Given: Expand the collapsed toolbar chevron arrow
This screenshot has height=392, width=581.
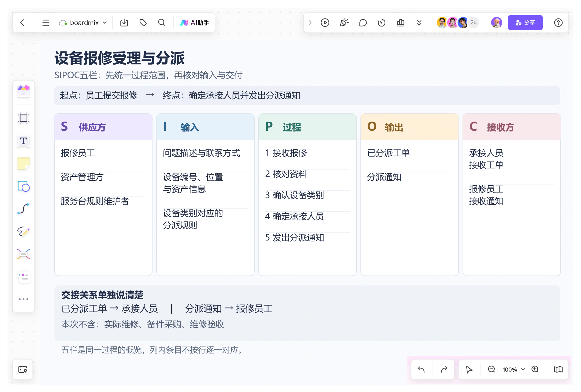Looking at the screenshot, I should [x=310, y=23].
